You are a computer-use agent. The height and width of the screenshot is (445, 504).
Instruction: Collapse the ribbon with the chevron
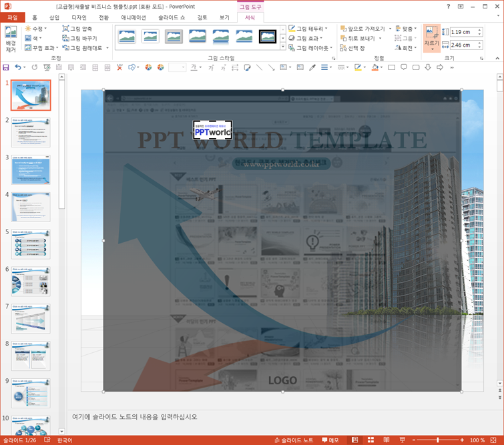pyautogui.click(x=497, y=58)
